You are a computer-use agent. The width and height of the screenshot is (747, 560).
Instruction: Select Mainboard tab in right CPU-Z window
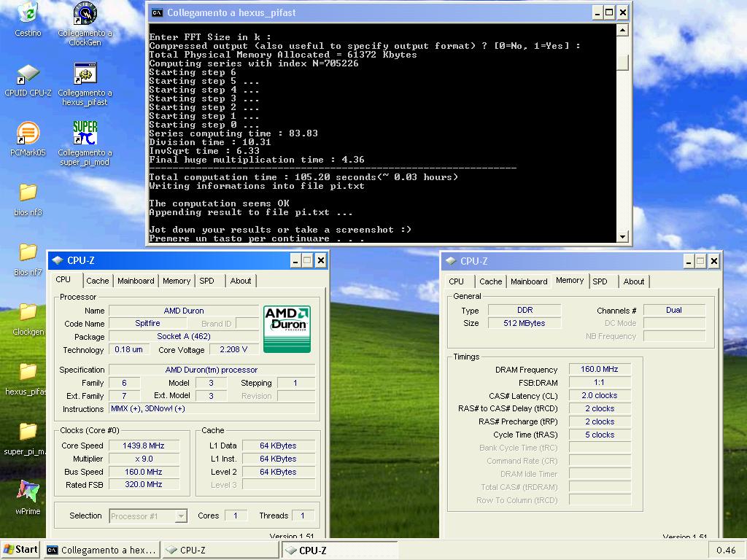coord(529,281)
